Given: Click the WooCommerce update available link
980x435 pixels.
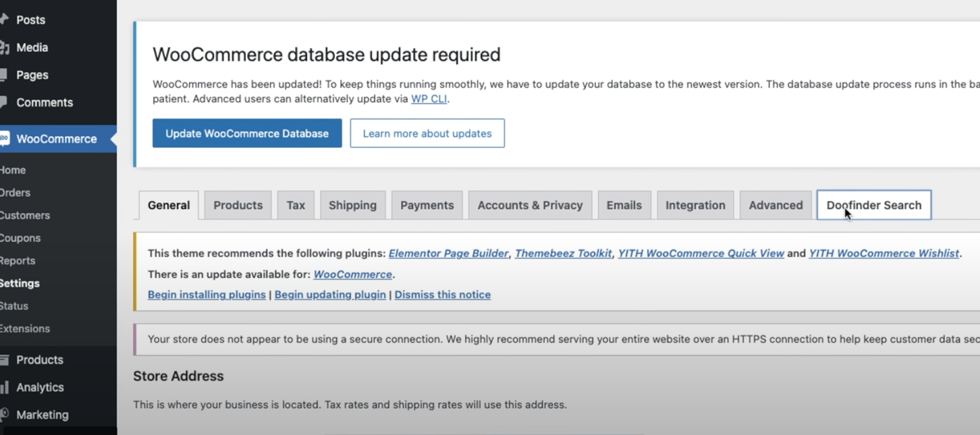Looking at the screenshot, I should (353, 274).
